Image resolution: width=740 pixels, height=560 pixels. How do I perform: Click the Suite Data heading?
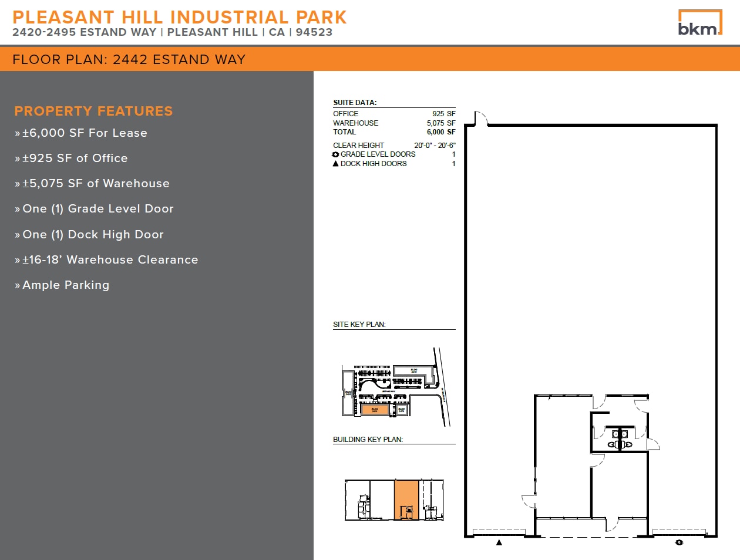click(355, 103)
